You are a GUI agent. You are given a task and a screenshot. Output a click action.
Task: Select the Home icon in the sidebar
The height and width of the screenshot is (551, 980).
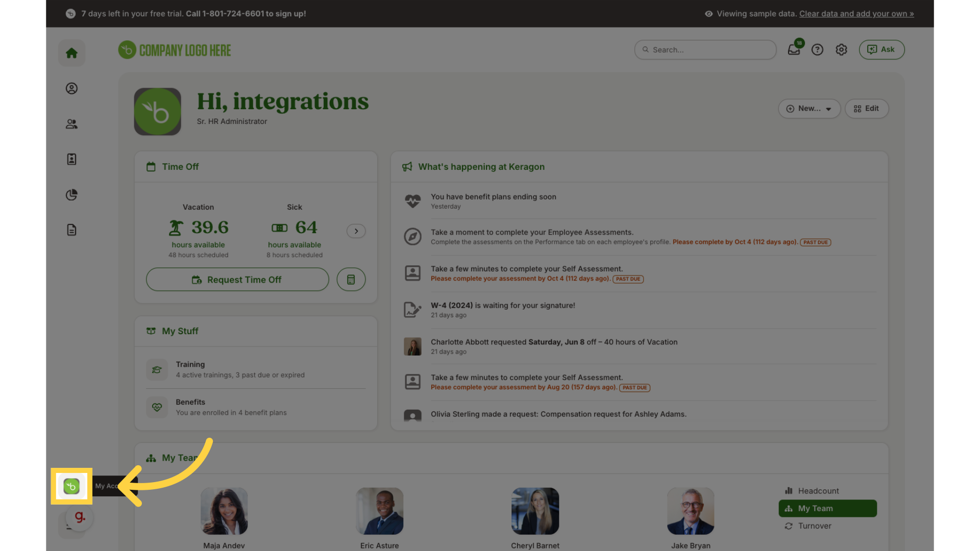click(x=71, y=53)
